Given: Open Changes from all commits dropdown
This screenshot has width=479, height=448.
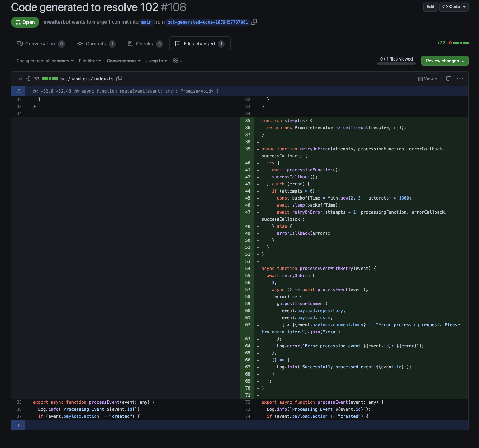Looking at the screenshot, I should tap(45, 61).
